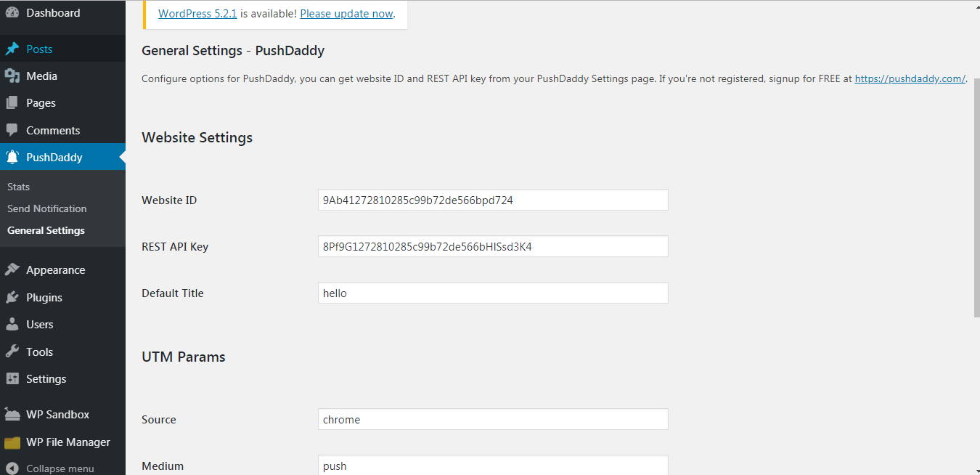
Task: Focus the Website ID input field
Action: (493, 200)
